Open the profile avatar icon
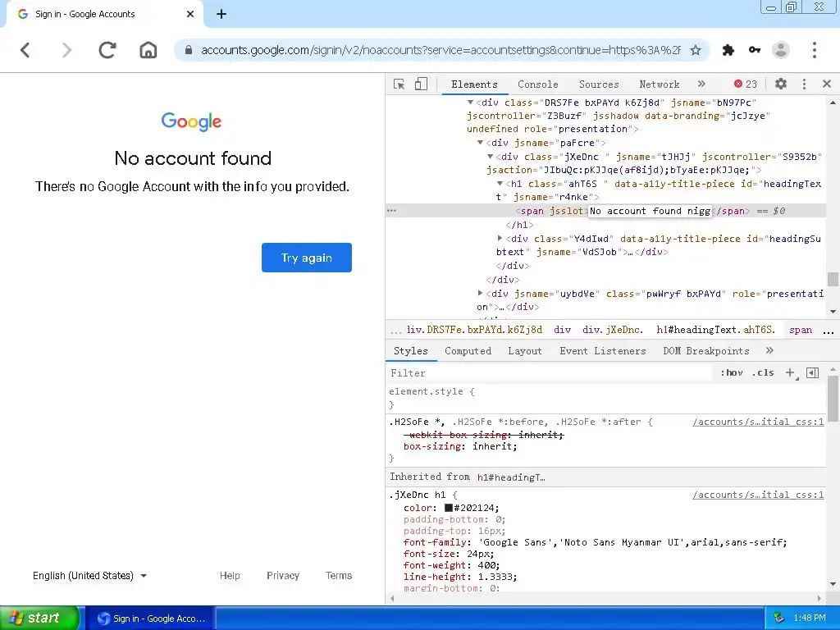The image size is (840, 630). [x=781, y=50]
